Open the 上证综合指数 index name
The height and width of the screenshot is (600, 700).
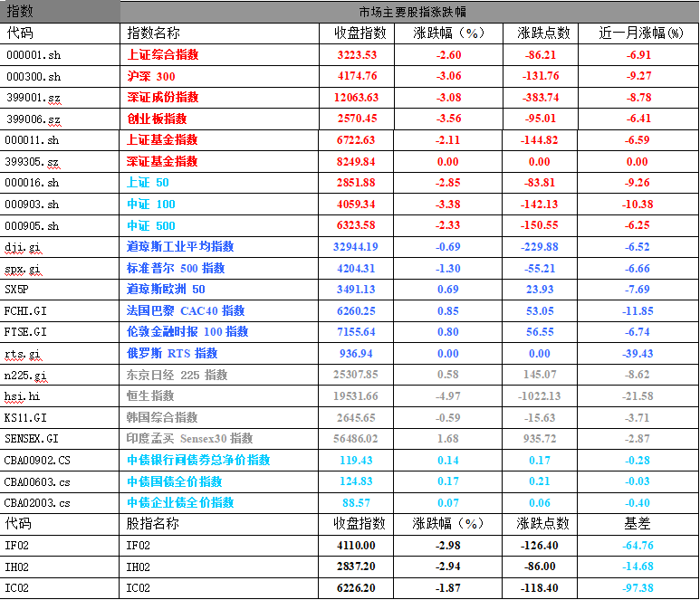coord(162,54)
